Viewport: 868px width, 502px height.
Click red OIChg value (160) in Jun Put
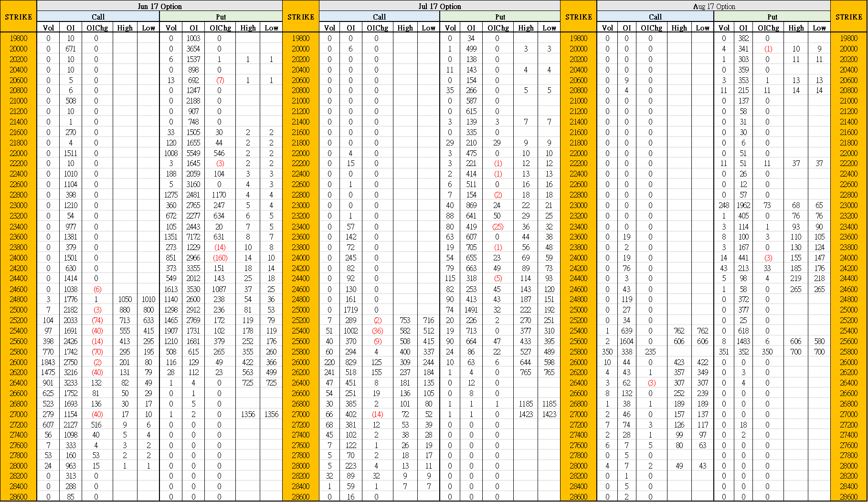(x=220, y=258)
